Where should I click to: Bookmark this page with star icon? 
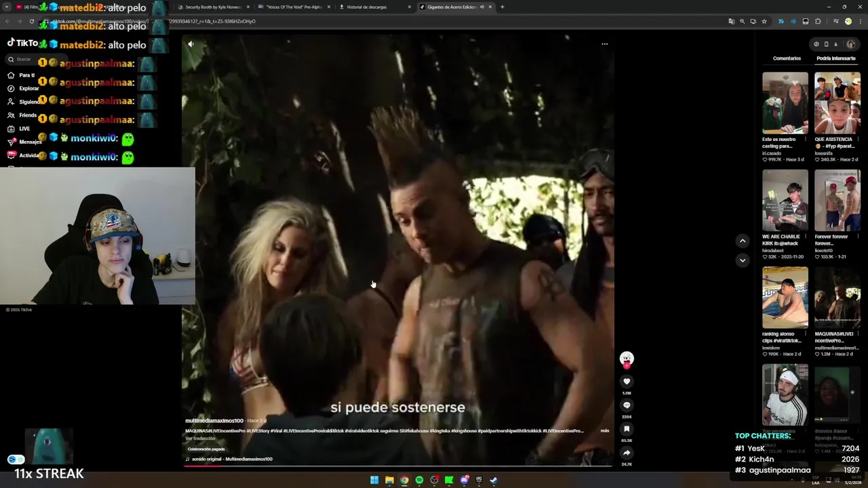764,21
